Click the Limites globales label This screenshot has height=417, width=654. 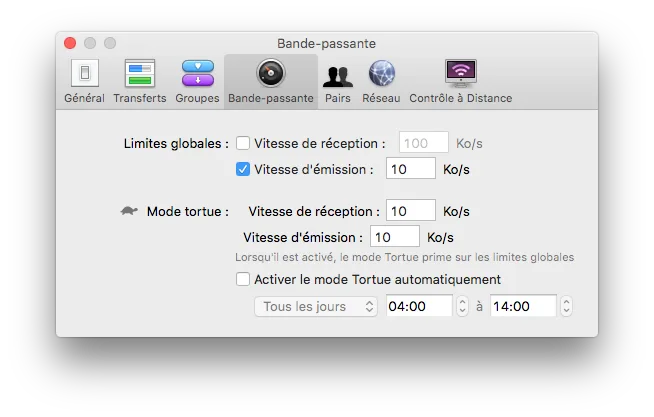pyautogui.click(x=176, y=143)
